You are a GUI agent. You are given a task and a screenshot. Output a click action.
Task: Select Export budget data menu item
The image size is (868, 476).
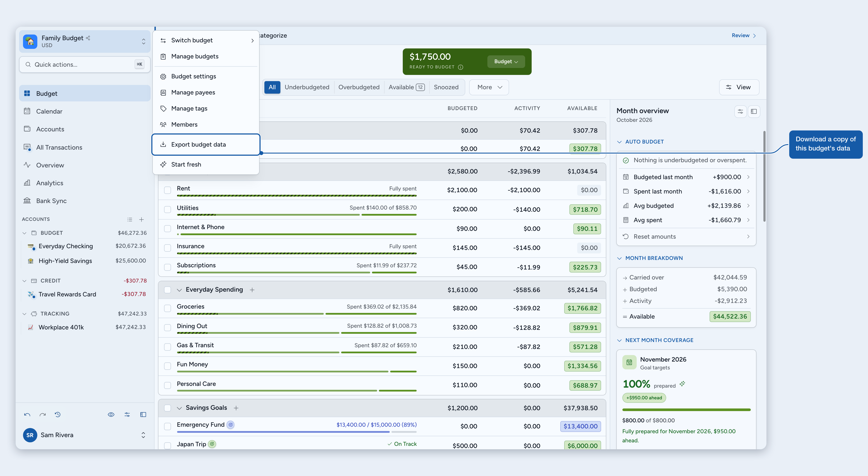coord(206,145)
